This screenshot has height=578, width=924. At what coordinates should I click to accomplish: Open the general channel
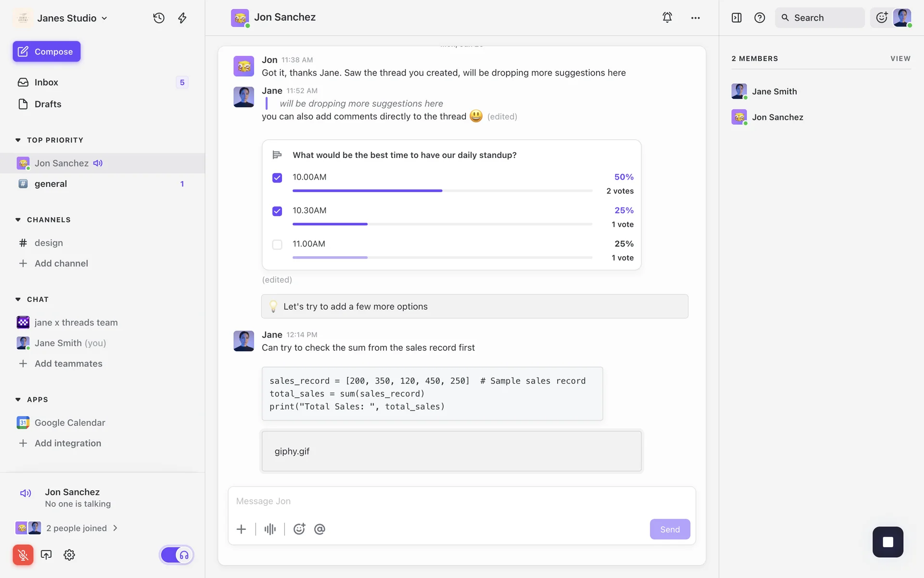(51, 184)
